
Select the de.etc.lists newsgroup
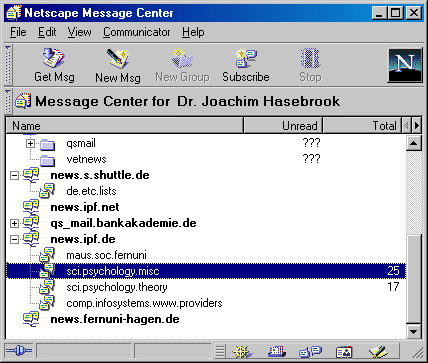pos(91,191)
